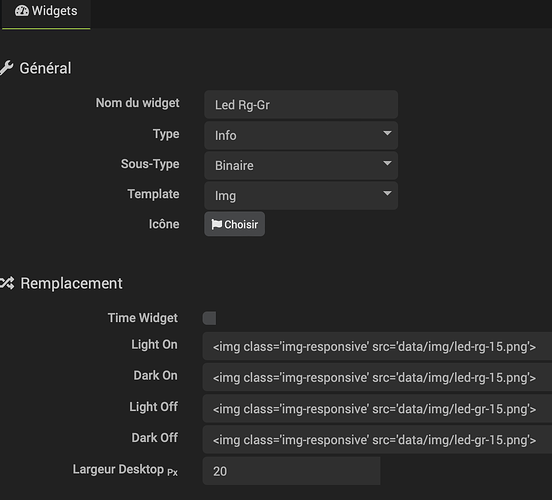This screenshot has height=500, width=552.
Task: Click the Remplacement shuffle icon
Action: [7, 283]
